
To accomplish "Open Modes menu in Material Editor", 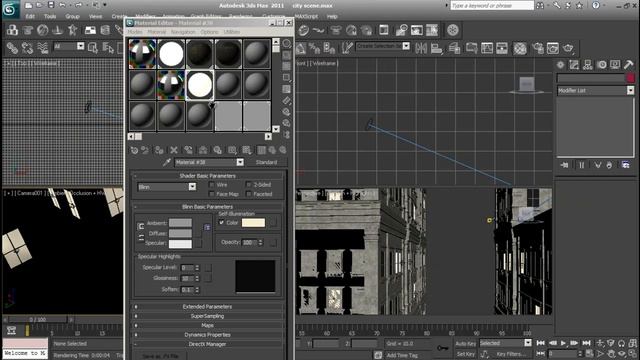I will pos(135,32).
